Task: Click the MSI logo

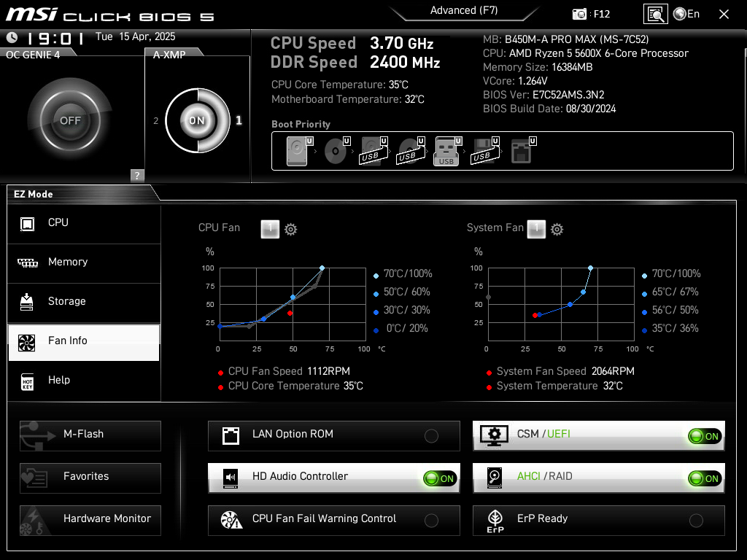Action: (31, 15)
